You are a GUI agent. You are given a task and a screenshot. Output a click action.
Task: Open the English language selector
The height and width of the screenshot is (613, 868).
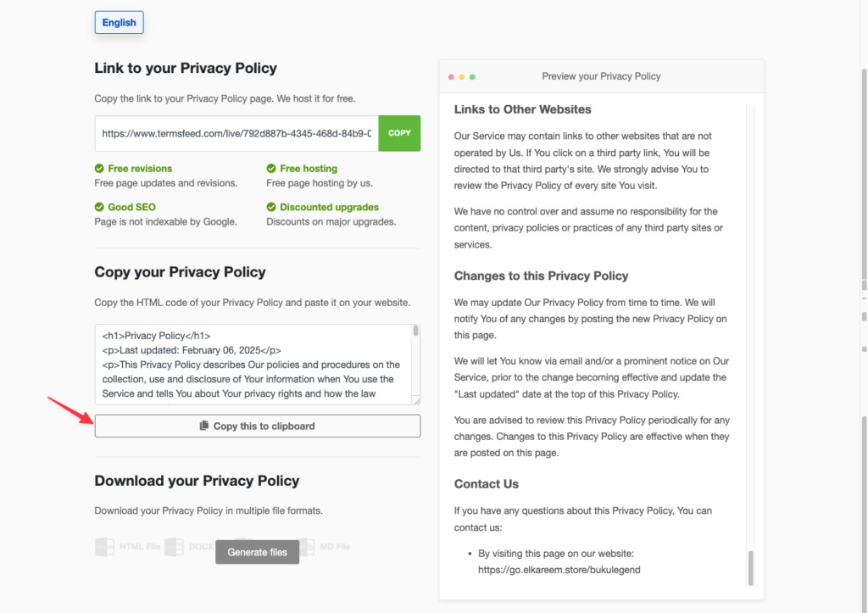pos(119,23)
